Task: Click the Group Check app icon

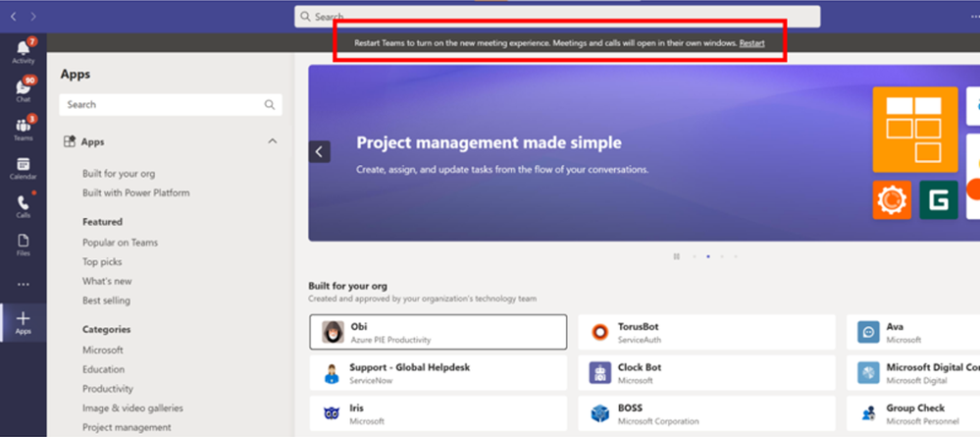Action: pos(869,413)
